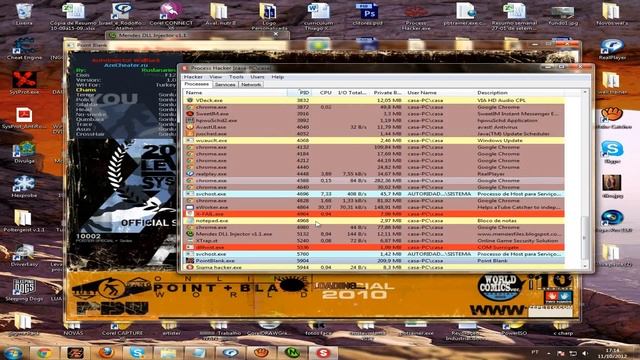Click the Windows Start button

[13, 352]
